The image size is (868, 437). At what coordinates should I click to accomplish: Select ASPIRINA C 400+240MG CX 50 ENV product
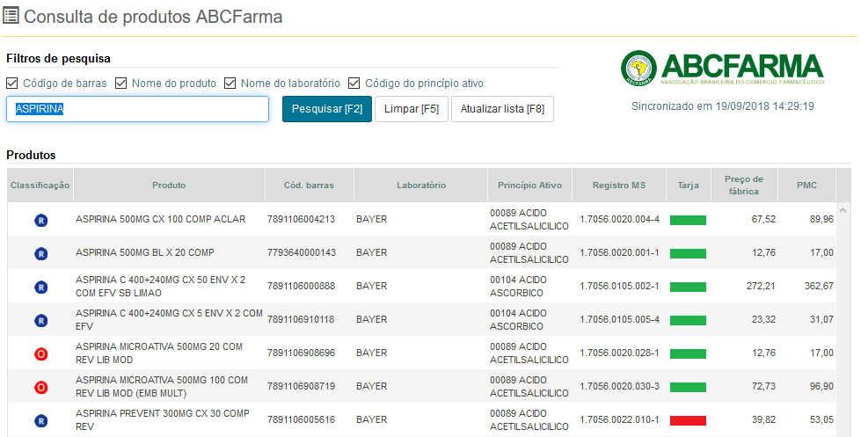tap(161, 286)
